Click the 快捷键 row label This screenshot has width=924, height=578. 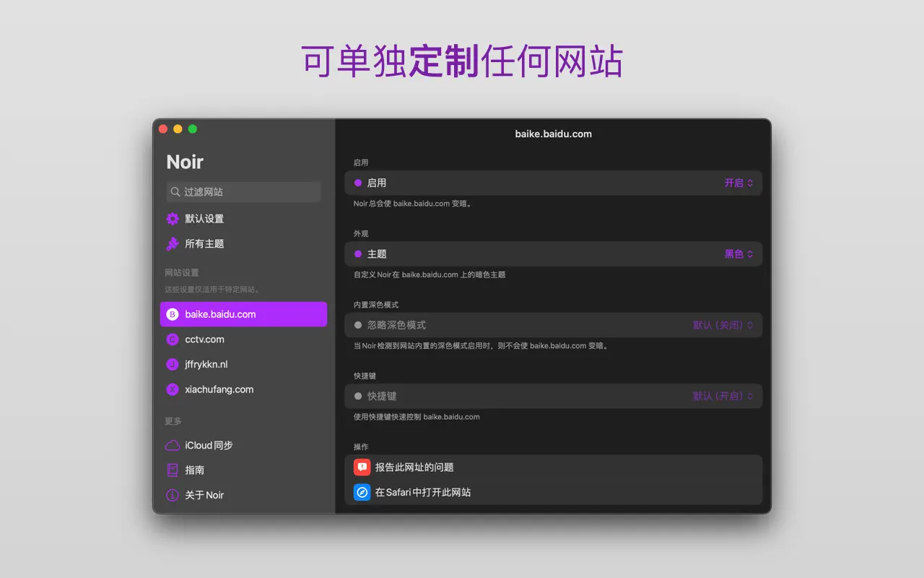point(382,396)
